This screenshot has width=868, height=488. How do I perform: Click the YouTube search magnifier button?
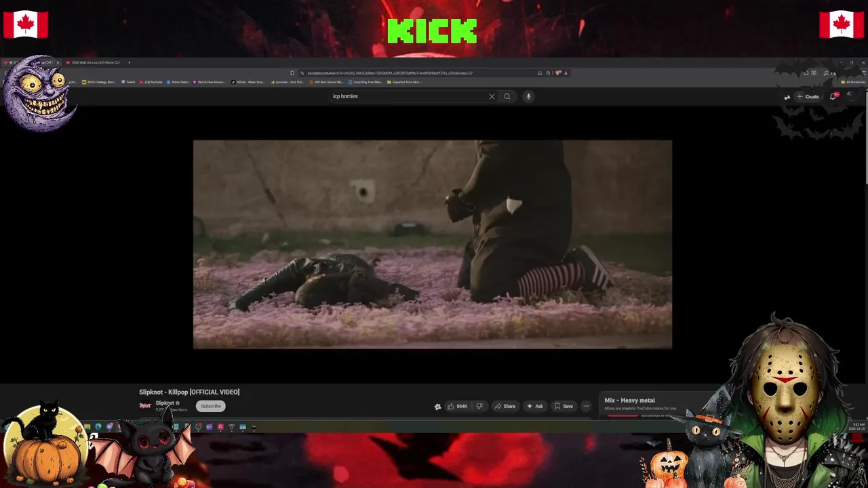point(507,96)
